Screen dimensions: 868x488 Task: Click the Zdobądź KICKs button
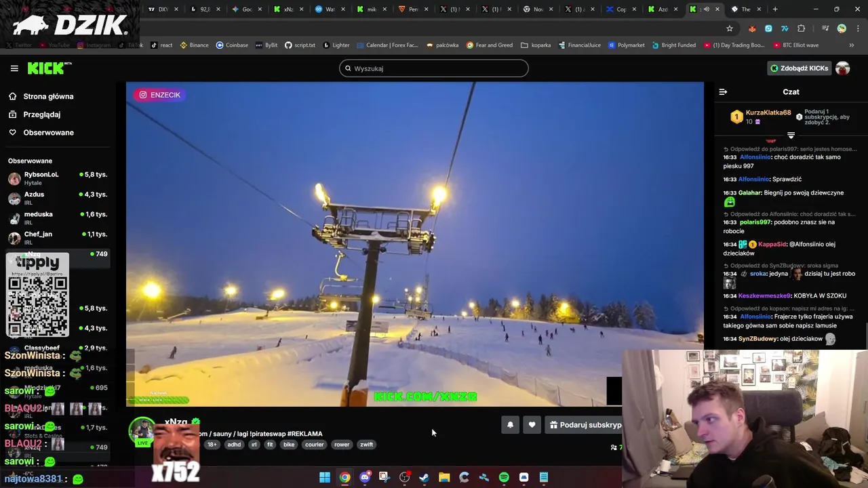[798, 68]
